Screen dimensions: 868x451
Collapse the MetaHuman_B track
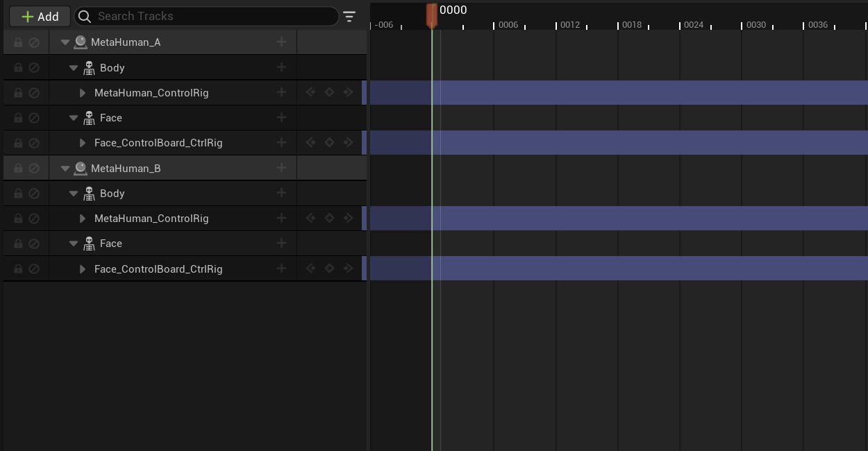pyautogui.click(x=65, y=168)
